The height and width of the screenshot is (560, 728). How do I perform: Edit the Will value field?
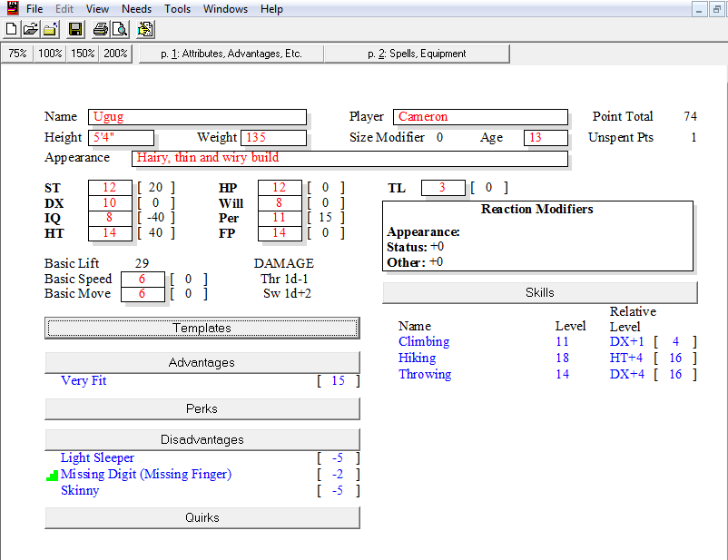click(280, 202)
